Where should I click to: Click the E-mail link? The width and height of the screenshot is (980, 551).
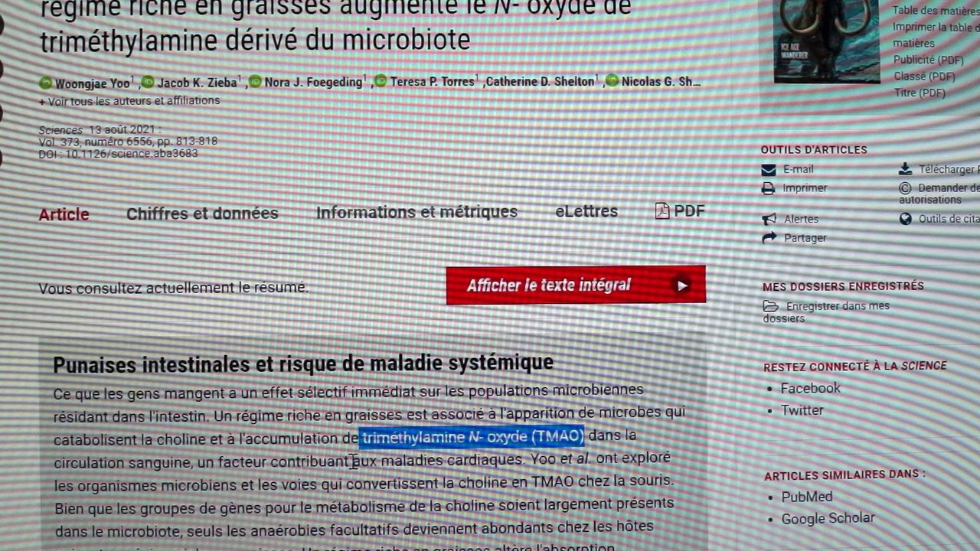pyautogui.click(x=798, y=169)
